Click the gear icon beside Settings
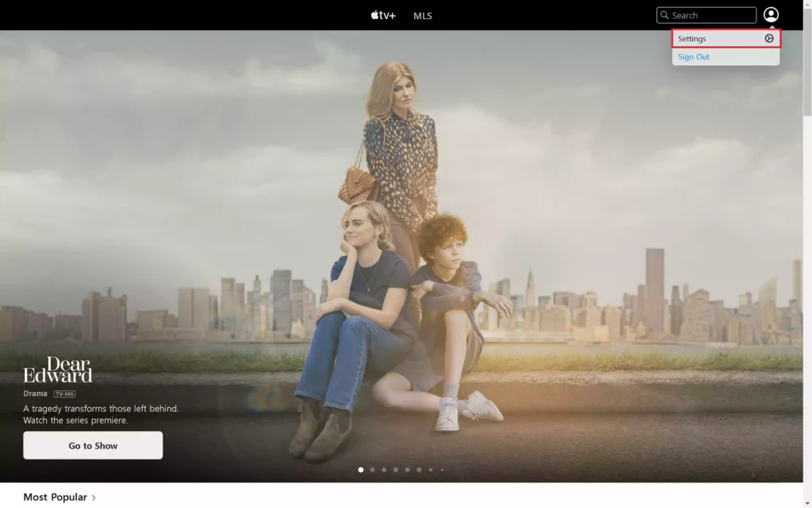The image size is (812, 508). click(x=769, y=38)
